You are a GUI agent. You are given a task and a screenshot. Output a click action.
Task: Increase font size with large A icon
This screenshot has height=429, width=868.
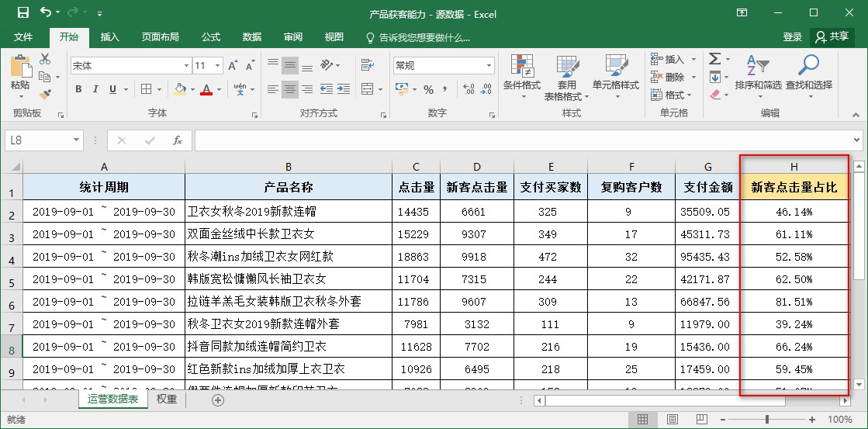coord(233,66)
